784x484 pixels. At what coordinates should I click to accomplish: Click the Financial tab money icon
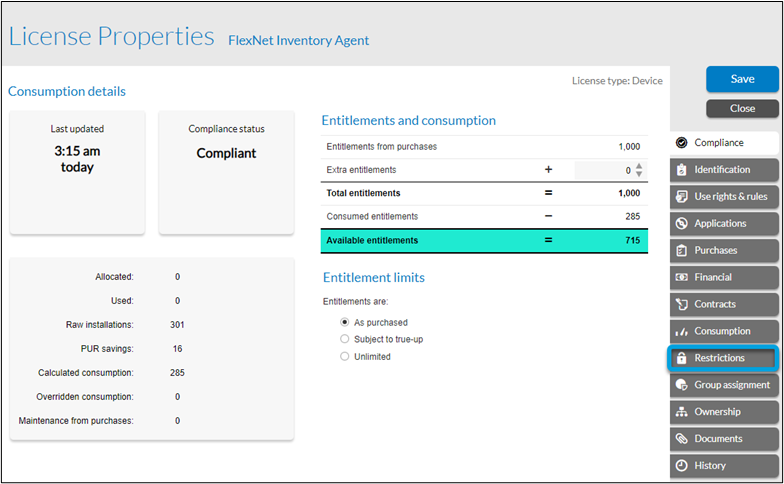coord(682,277)
